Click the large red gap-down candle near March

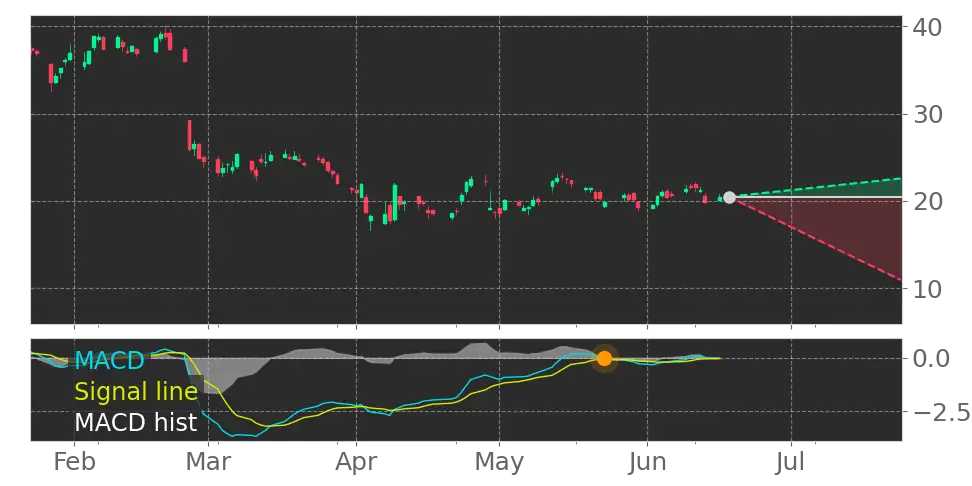point(190,135)
